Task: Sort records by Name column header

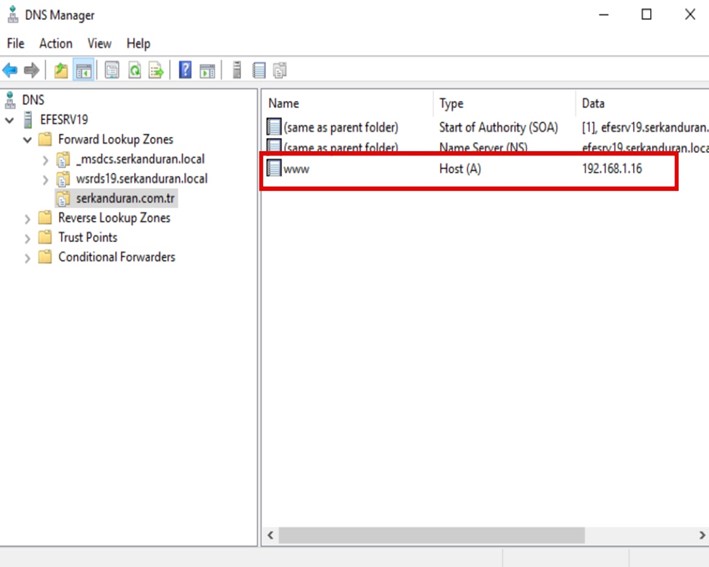Action: click(284, 103)
